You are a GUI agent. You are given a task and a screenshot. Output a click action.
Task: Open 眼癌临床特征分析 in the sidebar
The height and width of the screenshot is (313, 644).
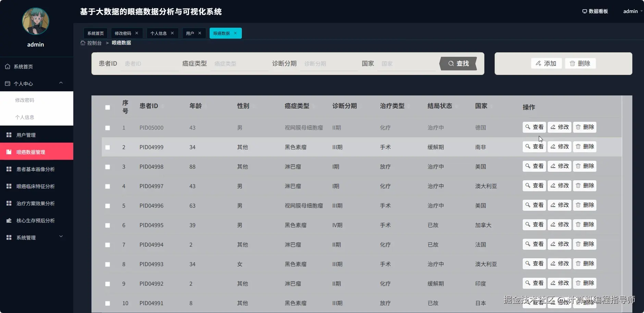pyautogui.click(x=37, y=186)
